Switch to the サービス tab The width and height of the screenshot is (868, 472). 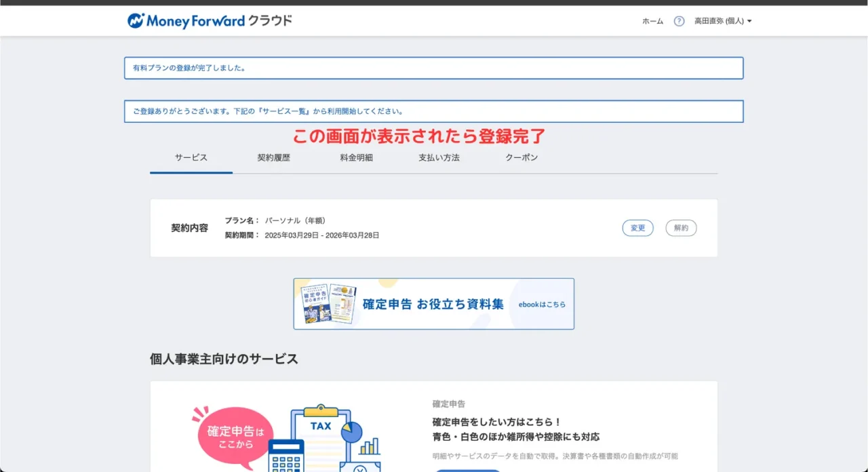[191, 157]
